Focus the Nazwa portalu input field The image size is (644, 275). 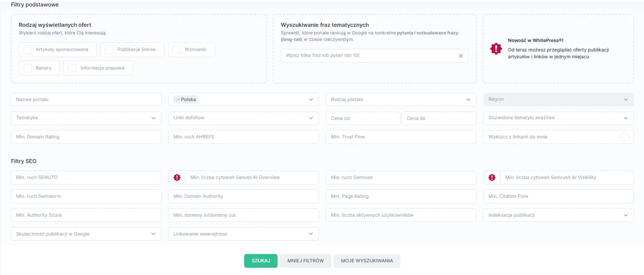(x=86, y=99)
